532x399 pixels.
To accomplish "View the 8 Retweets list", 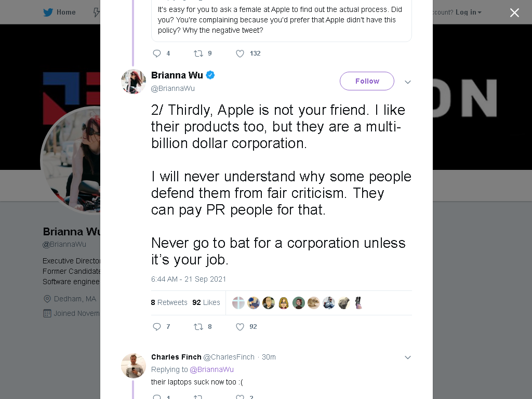I will (169, 302).
